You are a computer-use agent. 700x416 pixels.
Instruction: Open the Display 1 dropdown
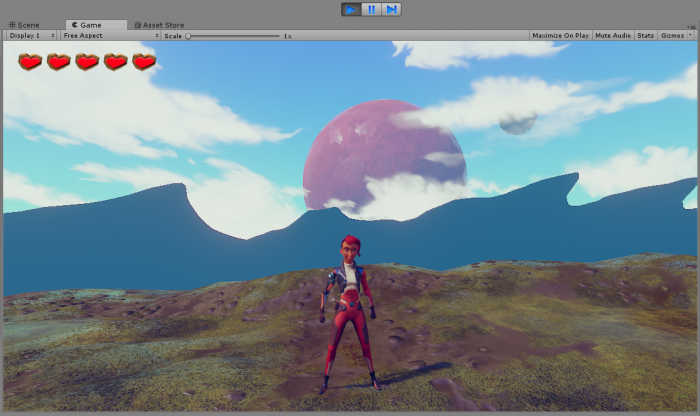[x=30, y=35]
